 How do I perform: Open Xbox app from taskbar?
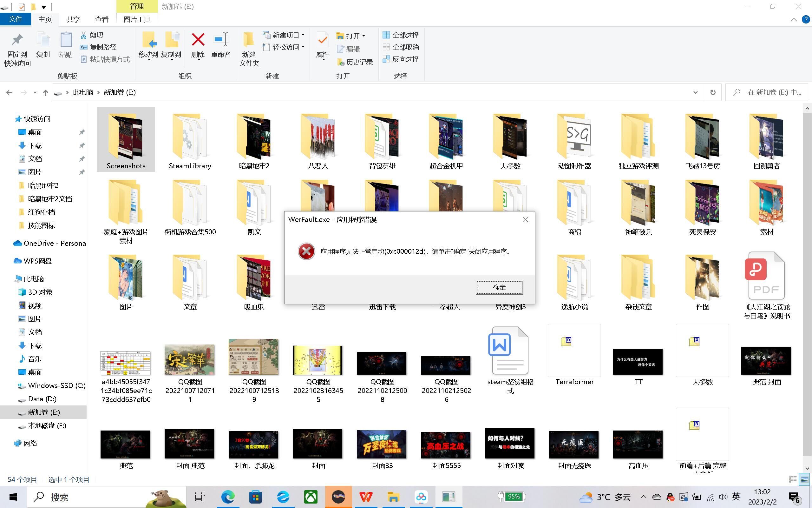311,497
